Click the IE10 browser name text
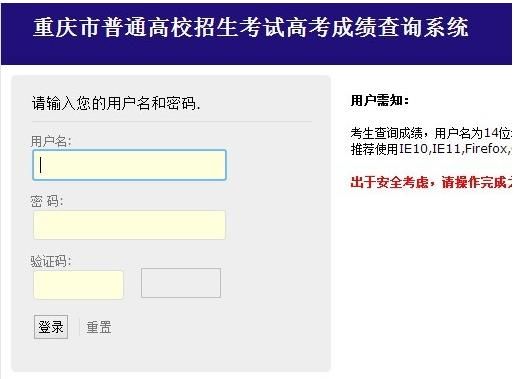This screenshot has width=514, height=379. pos(413,149)
